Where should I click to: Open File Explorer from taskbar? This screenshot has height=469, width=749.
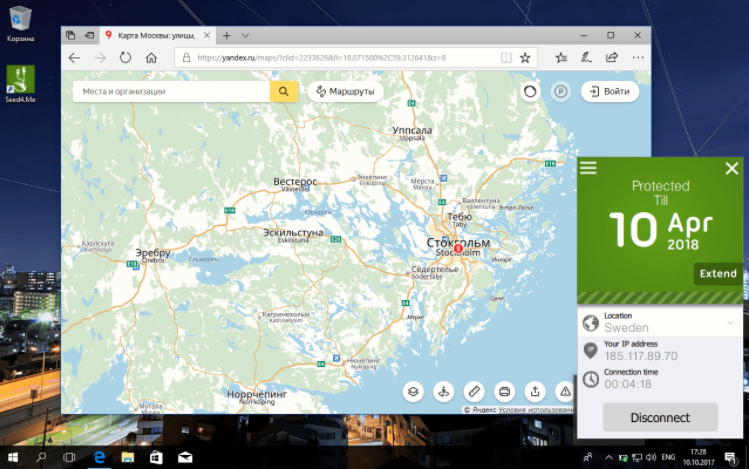(x=128, y=458)
